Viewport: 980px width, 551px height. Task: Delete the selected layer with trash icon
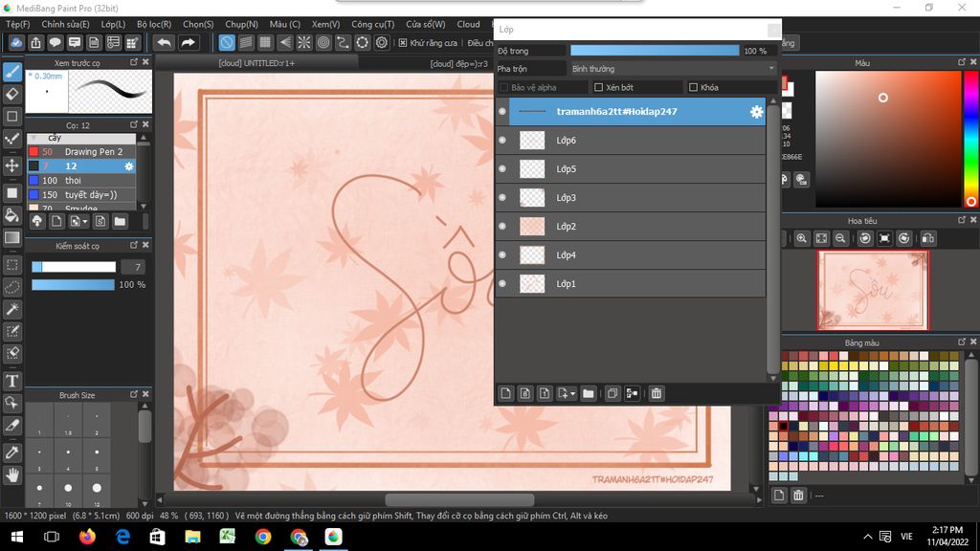(657, 393)
